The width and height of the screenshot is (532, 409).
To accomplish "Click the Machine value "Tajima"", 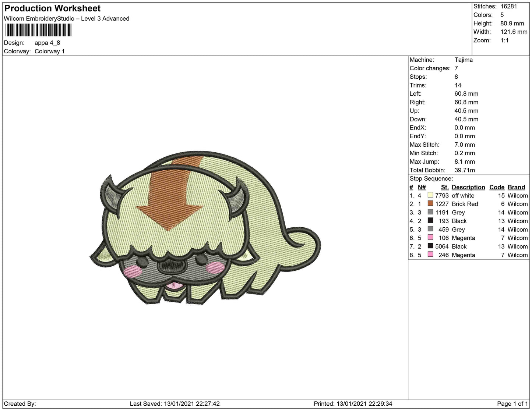I will point(464,60).
